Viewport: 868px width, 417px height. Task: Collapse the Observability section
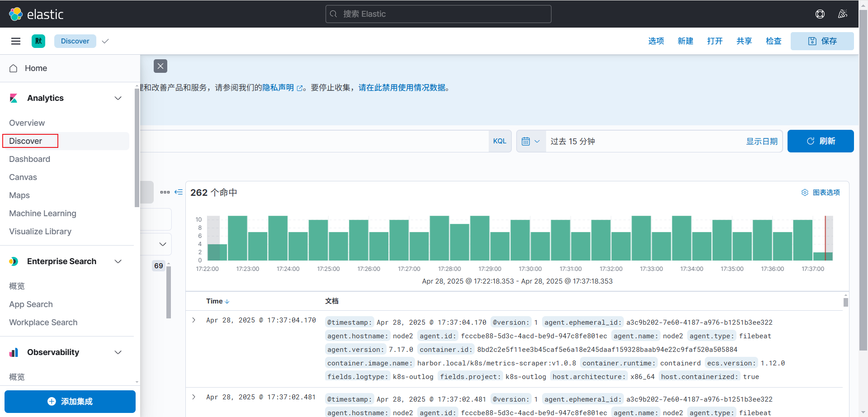tap(118, 352)
